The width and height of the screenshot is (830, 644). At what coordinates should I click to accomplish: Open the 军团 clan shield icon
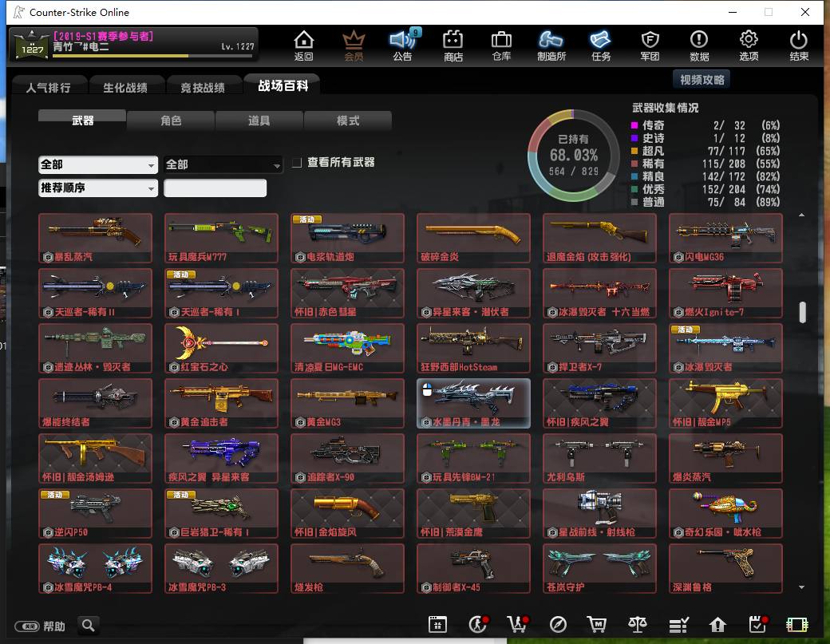(x=650, y=45)
